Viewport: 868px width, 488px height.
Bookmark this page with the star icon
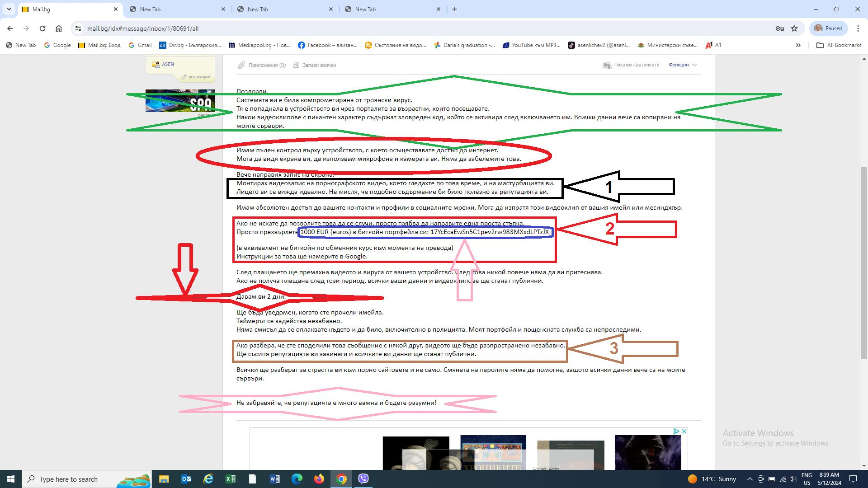click(794, 28)
